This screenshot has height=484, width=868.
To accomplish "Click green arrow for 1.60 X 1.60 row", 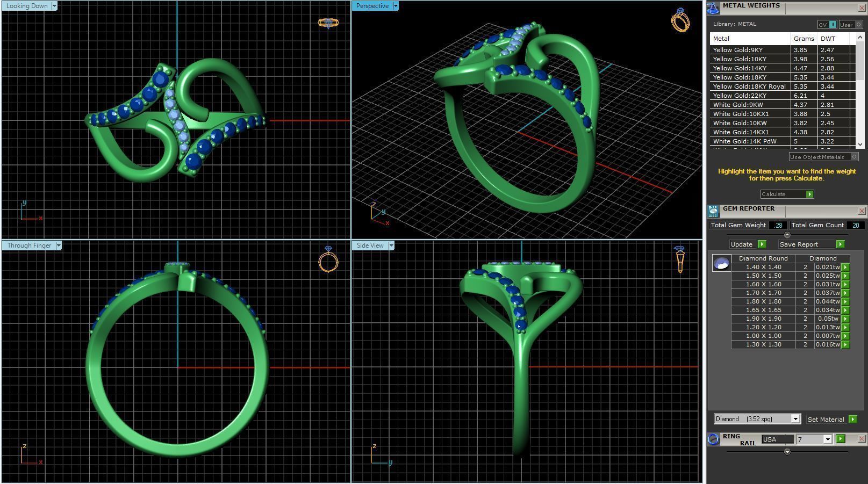I will [845, 284].
